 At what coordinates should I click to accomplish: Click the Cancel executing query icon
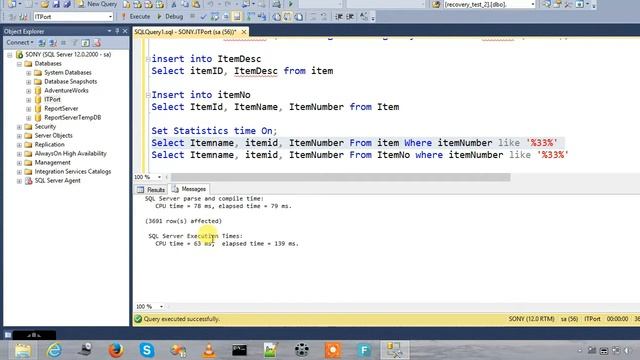192,17
